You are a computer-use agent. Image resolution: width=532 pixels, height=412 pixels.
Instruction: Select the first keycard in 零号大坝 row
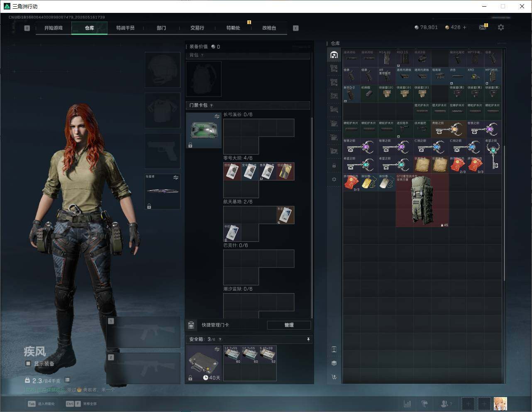[x=232, y=172]
